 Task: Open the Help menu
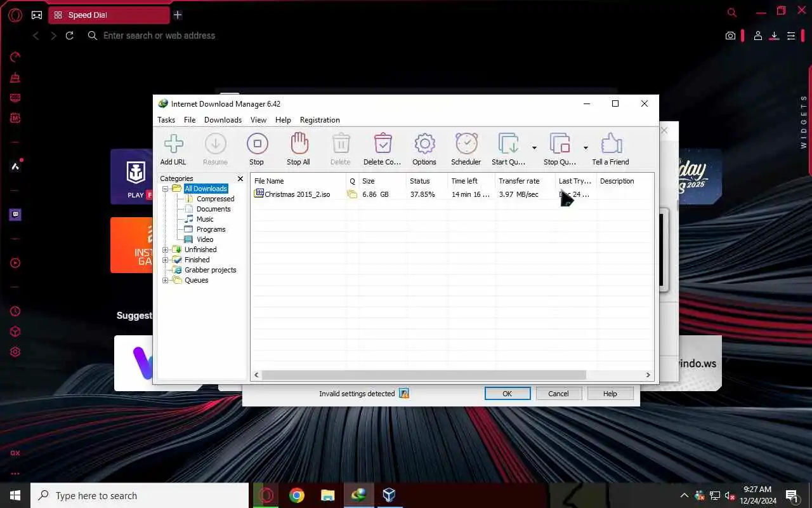pyautogui.click(x=283, y=120)
